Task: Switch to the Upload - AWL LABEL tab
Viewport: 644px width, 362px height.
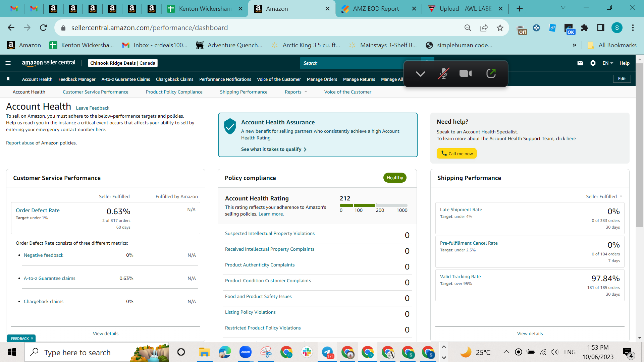Action: (x=465, y=9)
